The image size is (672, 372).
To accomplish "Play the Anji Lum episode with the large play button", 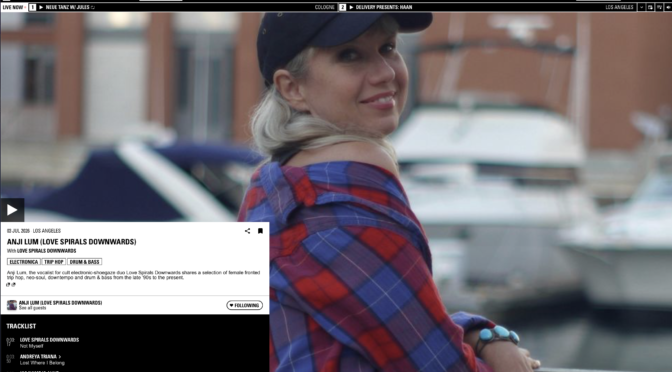I will [12, 210].
